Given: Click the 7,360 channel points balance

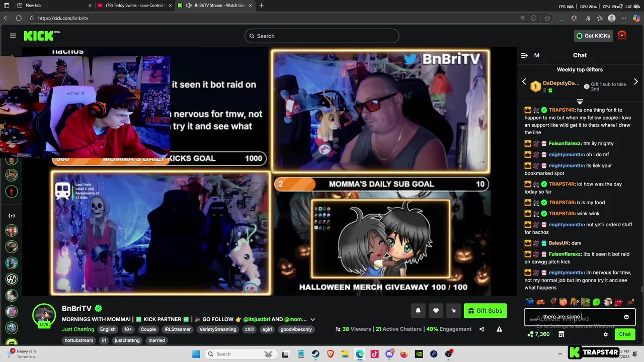Looking at the screenshot, I should click(x=538, y=334).
